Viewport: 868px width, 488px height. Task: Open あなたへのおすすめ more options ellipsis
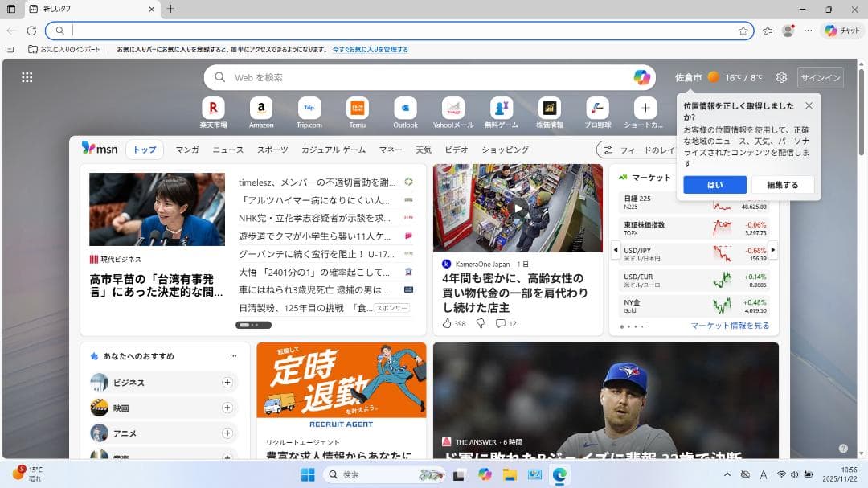[x=233, y=356]
